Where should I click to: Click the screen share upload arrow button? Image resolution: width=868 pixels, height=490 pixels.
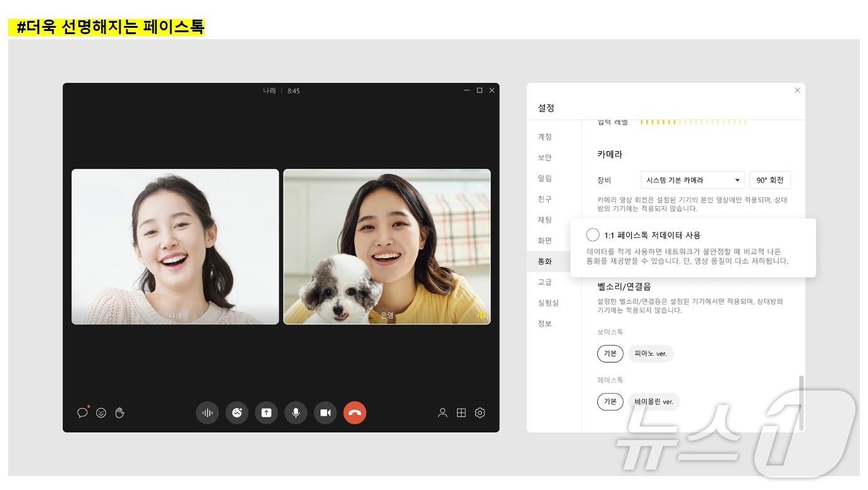(266, 413)
